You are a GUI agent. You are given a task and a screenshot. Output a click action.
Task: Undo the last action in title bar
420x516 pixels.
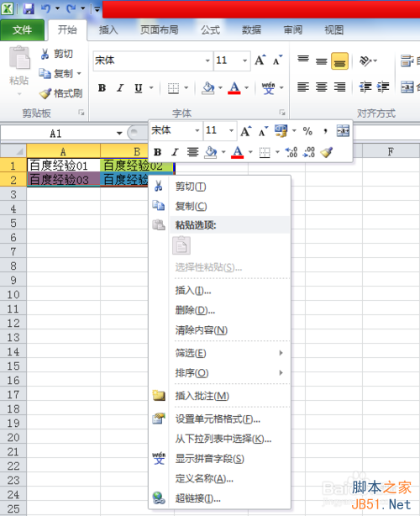coord(45,8)
